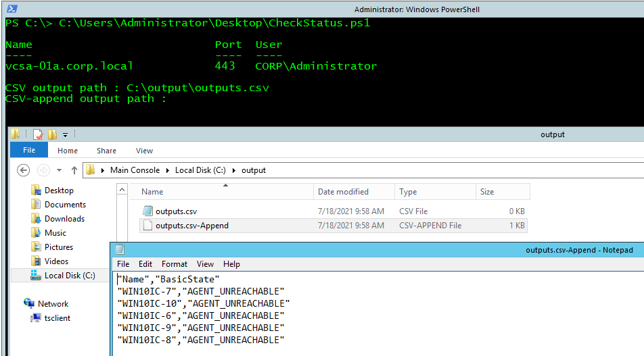Click the "WIN10IC-8" line in Notepad

[x=201, y=340]
